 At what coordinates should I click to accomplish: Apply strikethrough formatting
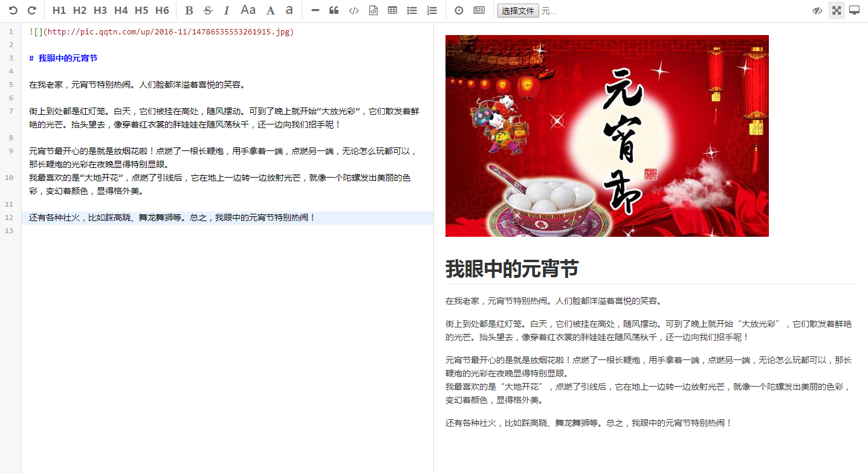point(208,10)
